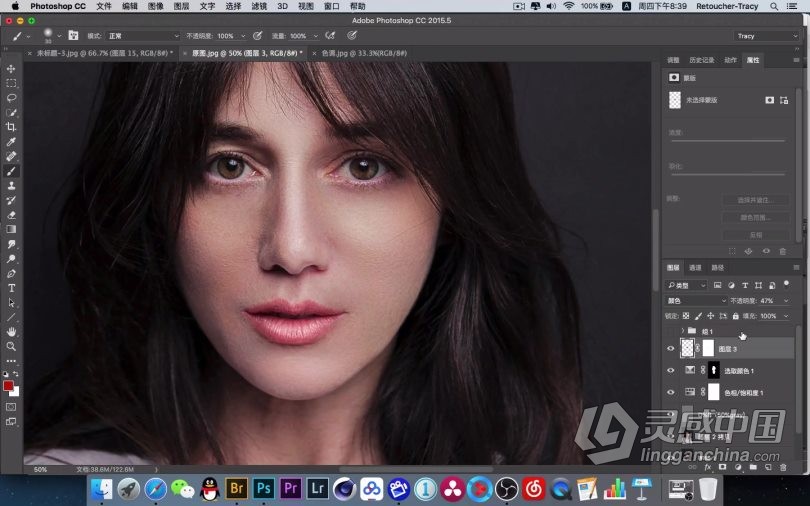Select the Brush tool in toolbox

tap(11, 171)
